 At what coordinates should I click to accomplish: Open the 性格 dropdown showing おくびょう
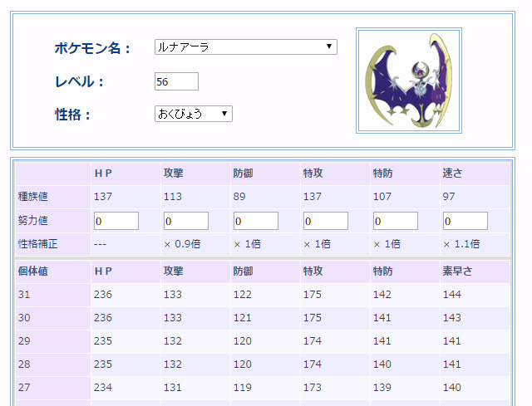pos(194,114)
